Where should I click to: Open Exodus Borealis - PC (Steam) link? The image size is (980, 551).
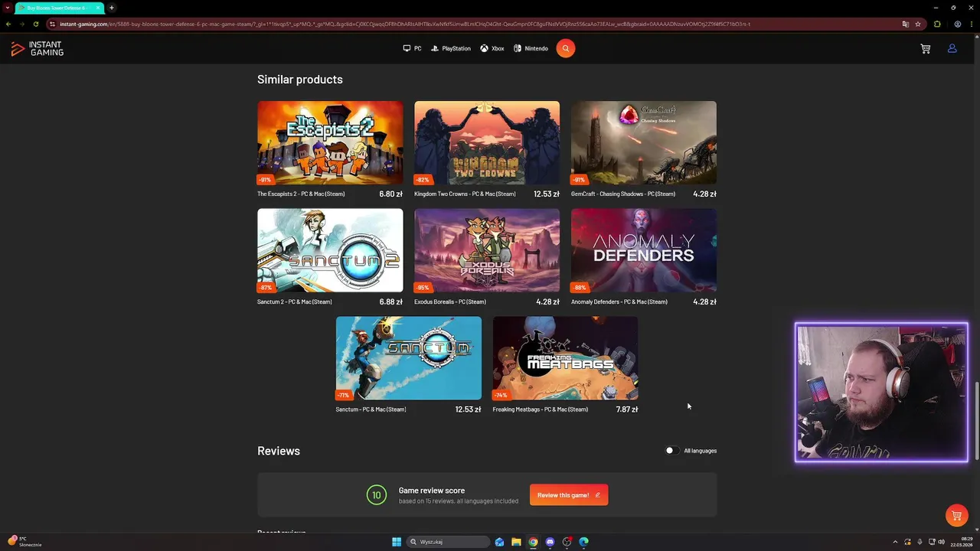[450, 302]
